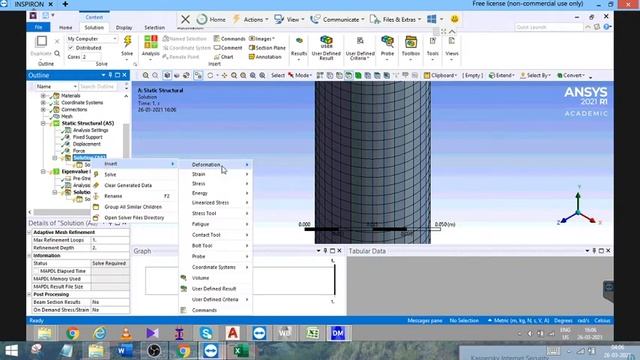Open the Toolbox ribbon icon
640x360 pixels.
[x=411, y=42]
